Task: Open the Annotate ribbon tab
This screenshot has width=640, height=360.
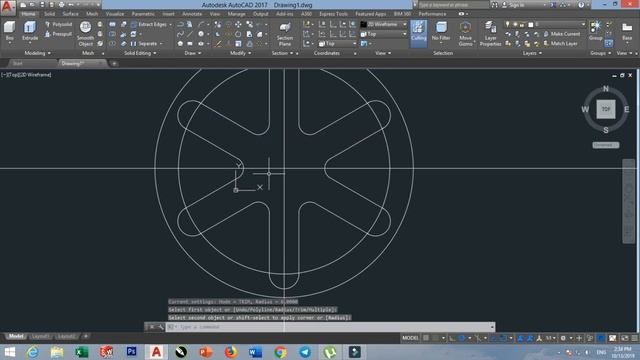Action: 192,14
